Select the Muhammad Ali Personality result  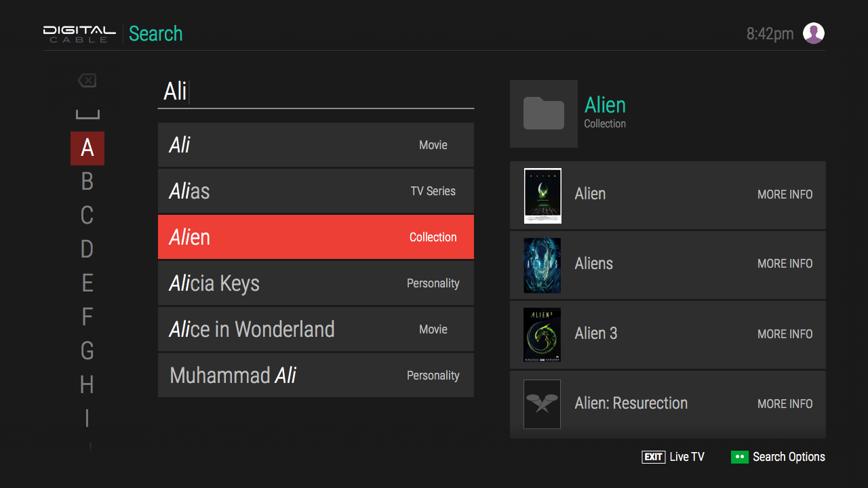[x=316, y=375]
